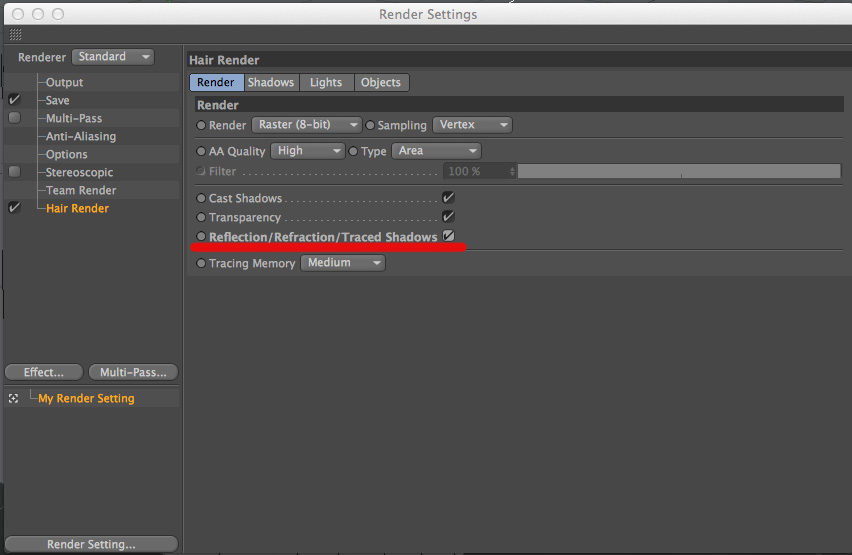The width and height of the screenshot is (852, 555).
Task: Click the animation dot beside Sampling
Action: [370, 125]
